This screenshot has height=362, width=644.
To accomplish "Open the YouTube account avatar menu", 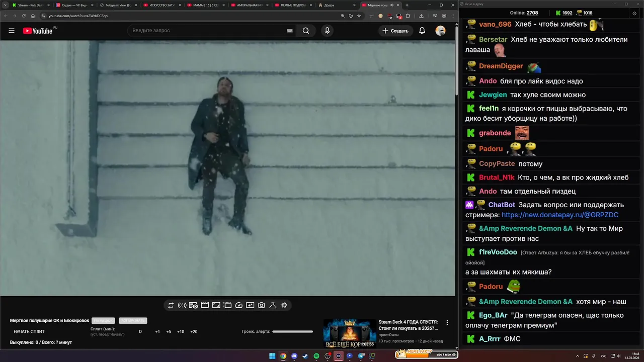I will point(440,31).
